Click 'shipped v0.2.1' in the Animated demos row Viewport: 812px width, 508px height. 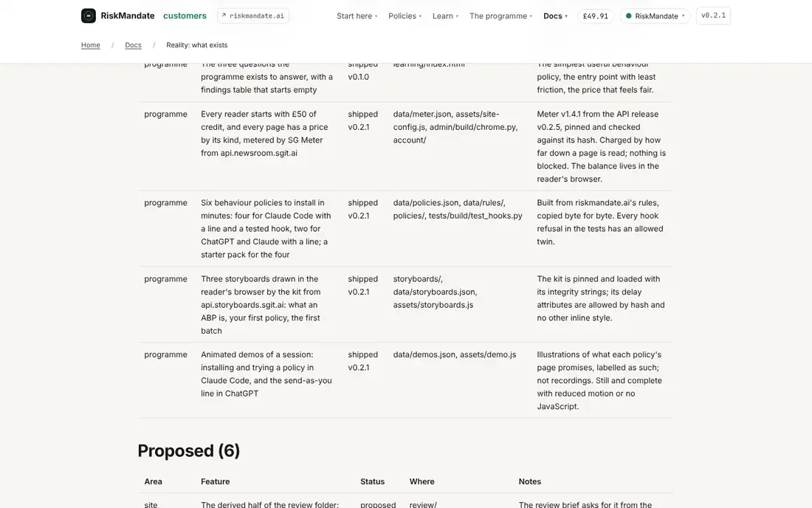tap(363, 361)
